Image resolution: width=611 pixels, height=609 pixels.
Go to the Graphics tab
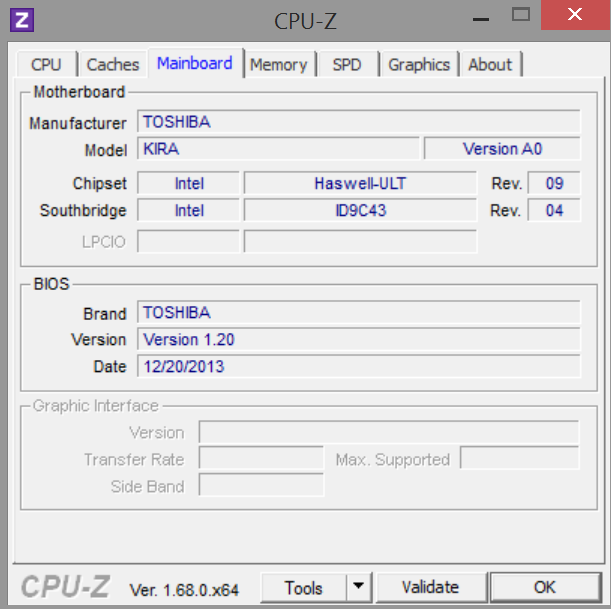point(419,64)
